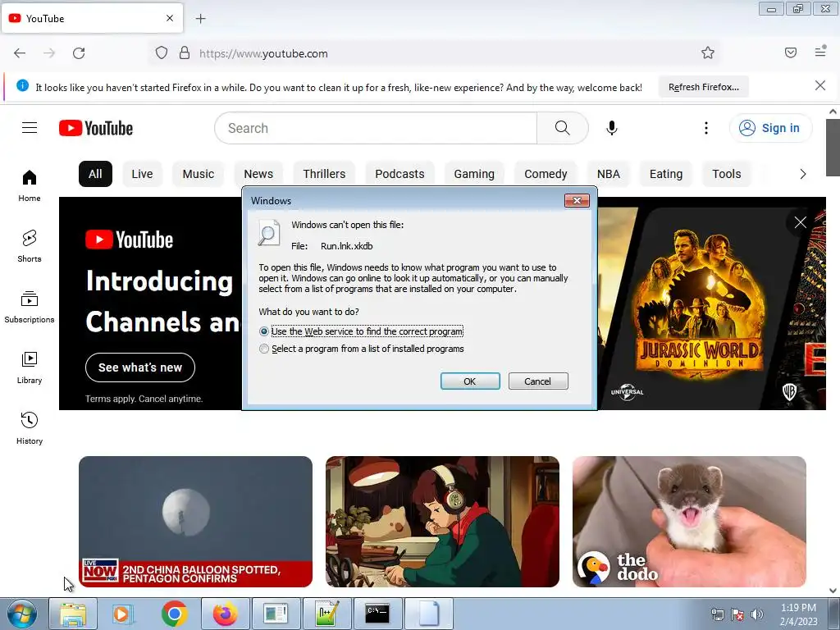Image resolution: width=840 pixels, height=630 pixels.
Task: Click the address bar URL youtube.com
Action: click(x=263, y=53)
